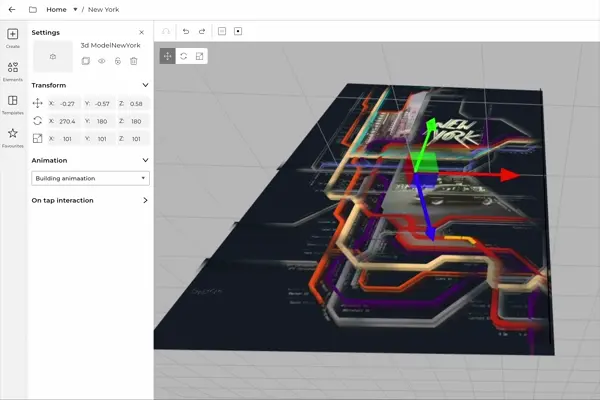
Task: Click the greyed-out curved arrow icon in toolbar
Action: click(166, 31)
